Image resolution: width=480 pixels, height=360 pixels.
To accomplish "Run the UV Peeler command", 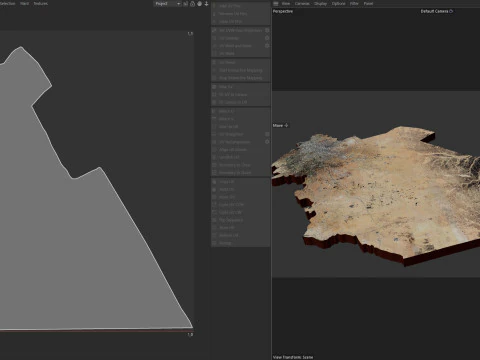I will pos(240,62).
